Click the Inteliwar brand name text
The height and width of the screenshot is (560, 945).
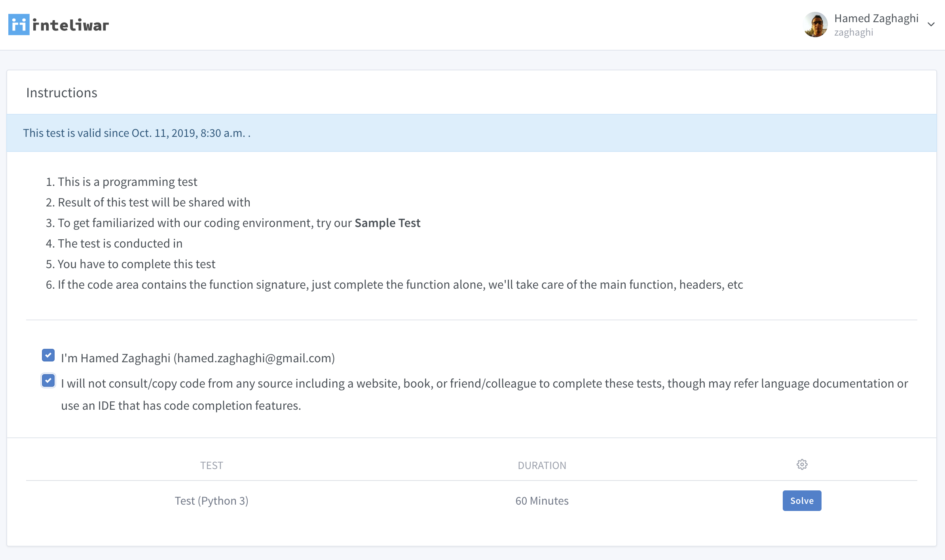pos(70,25)
